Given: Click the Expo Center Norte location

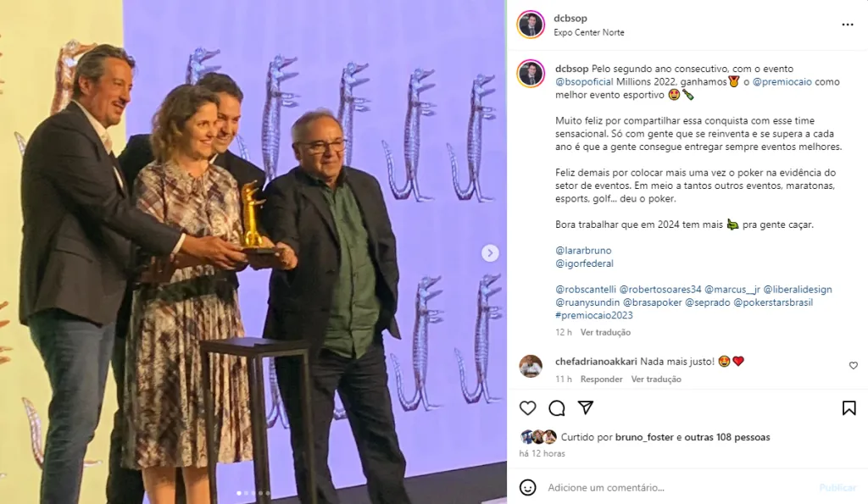Looking at the screenshot, I should point(589,33).
